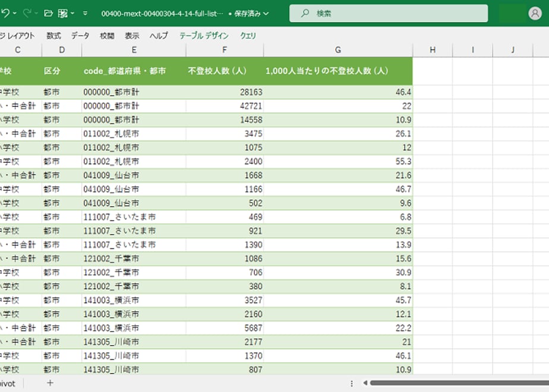Screen dimensions: 549x392
Task: Click into the 検索 search box
Action: (x=389, y=13)
